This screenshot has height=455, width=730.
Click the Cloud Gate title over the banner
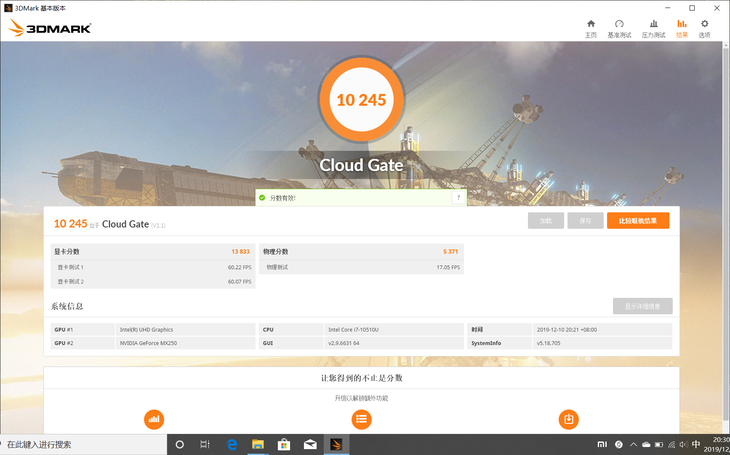click(x=361, y=165)
